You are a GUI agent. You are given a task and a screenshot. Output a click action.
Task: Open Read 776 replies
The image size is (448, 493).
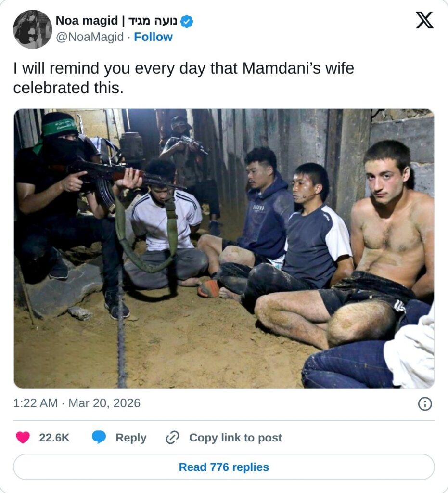coord(224,467)
